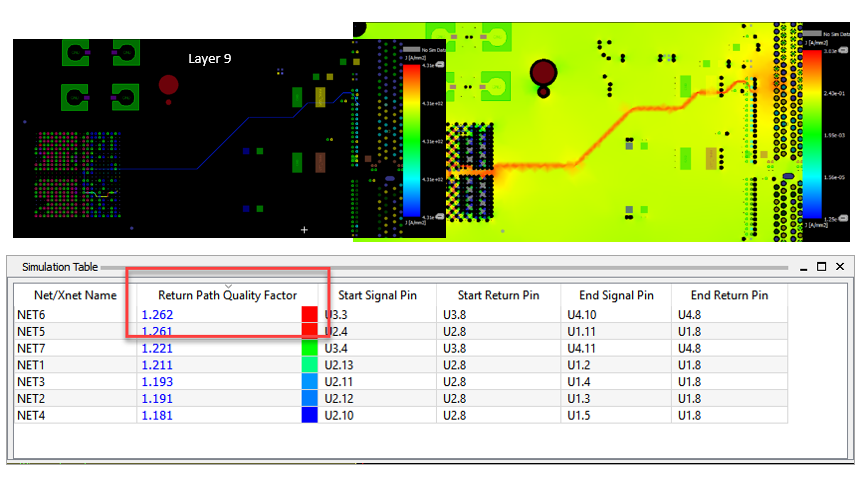Image resolution: width=864 pixels, height=493 pixels.
Task: Open the 1.221 quality factor value
Action: pyautogui.click(x=157, y=349)
